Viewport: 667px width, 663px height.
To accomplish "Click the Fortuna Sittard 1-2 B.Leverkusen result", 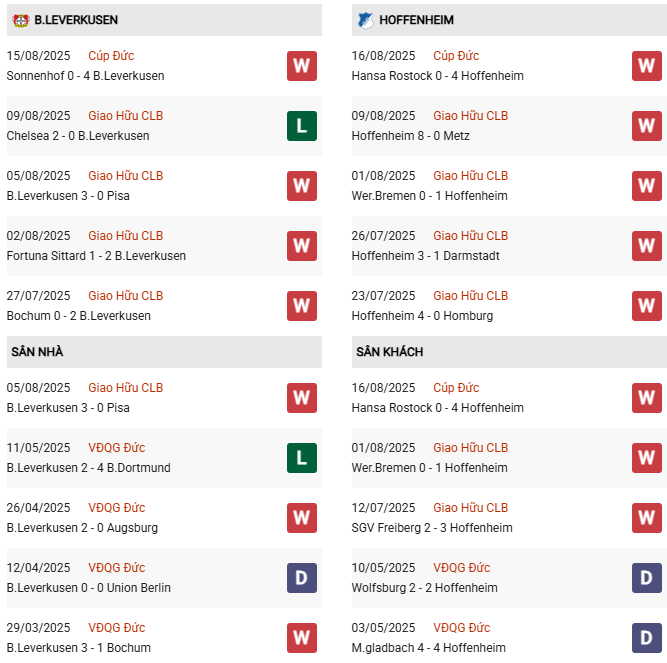I will 96,256.
